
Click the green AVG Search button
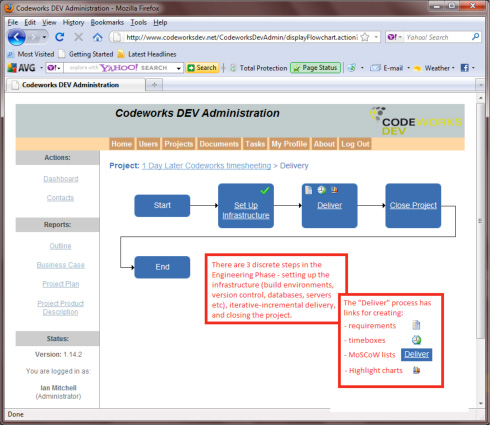[x=202, y=68]
